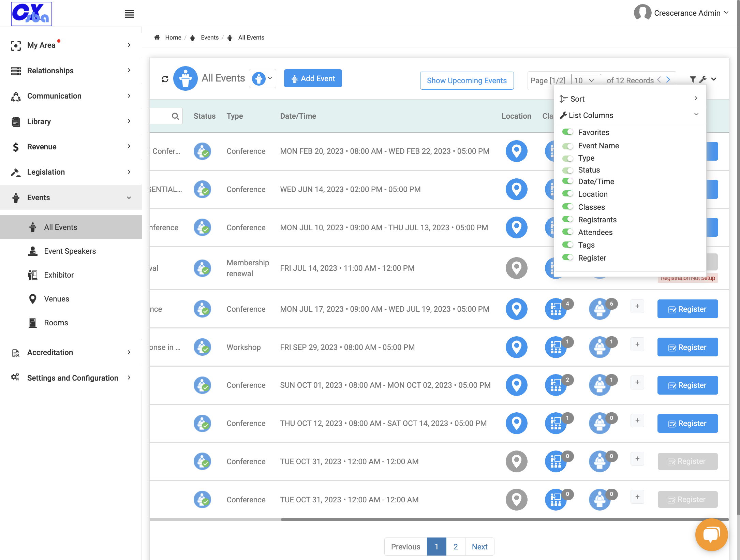
Task: Click the Add Event button
Action: [313, 78]
